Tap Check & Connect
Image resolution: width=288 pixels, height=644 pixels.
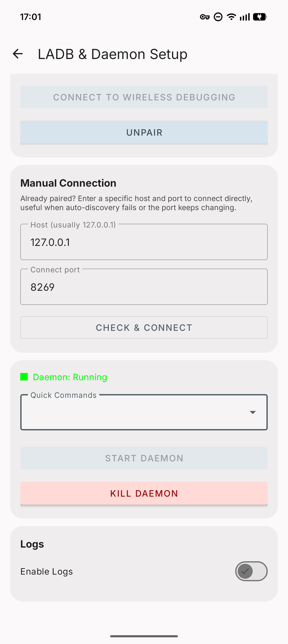(x=144, y=328)
